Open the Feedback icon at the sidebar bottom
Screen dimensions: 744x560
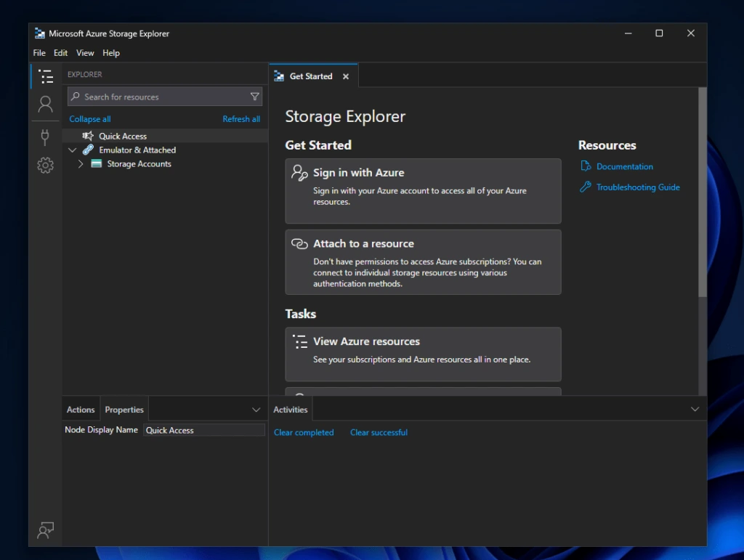[46, 530]
